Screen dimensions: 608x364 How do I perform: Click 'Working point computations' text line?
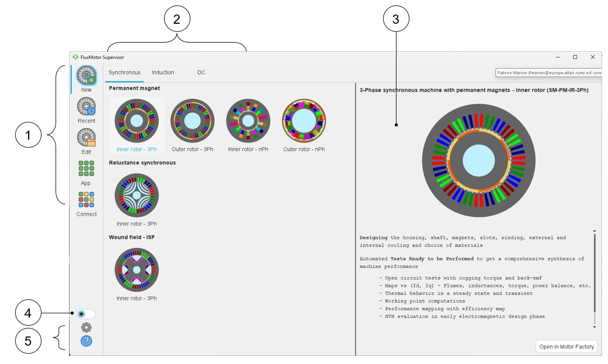[x=425, y=301]
